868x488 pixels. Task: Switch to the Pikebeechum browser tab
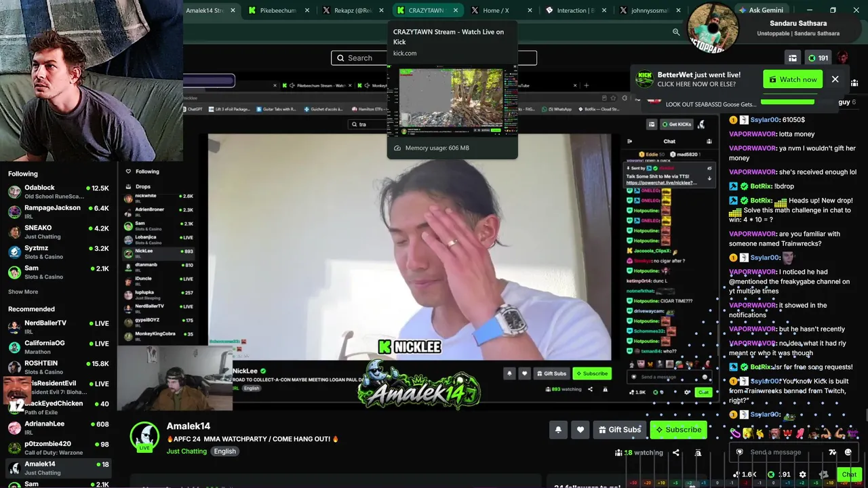(x=278, y=10)
